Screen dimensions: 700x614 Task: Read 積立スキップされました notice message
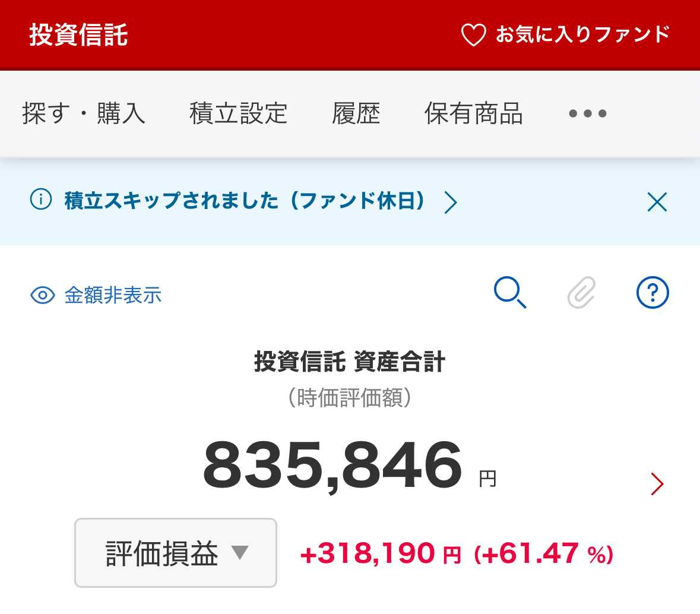click(x=245, y=201)
